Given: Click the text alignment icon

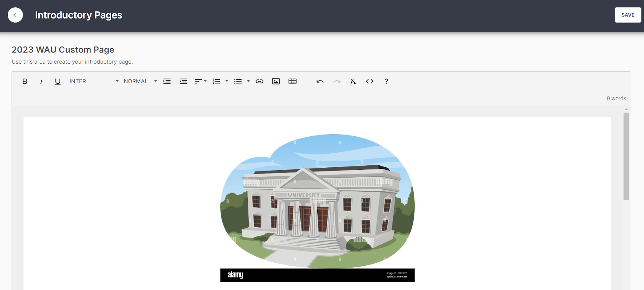Looking at the screenshot, I should click(x=198, y=81).
